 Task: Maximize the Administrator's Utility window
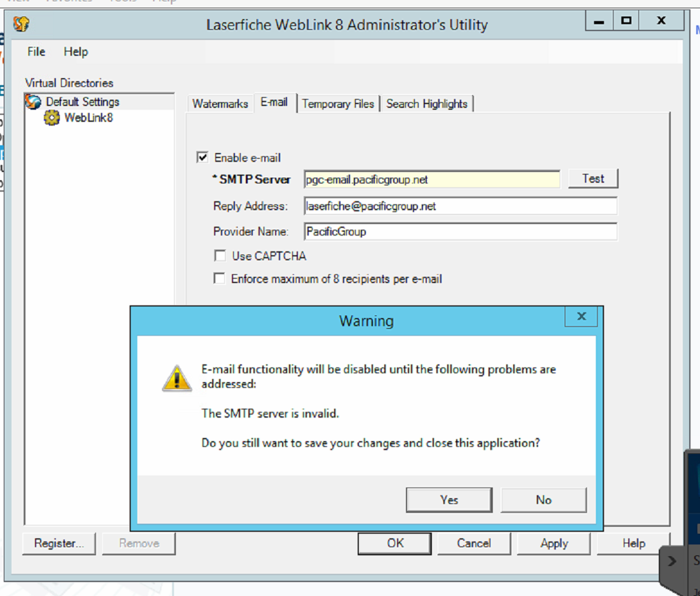(626, 20)
